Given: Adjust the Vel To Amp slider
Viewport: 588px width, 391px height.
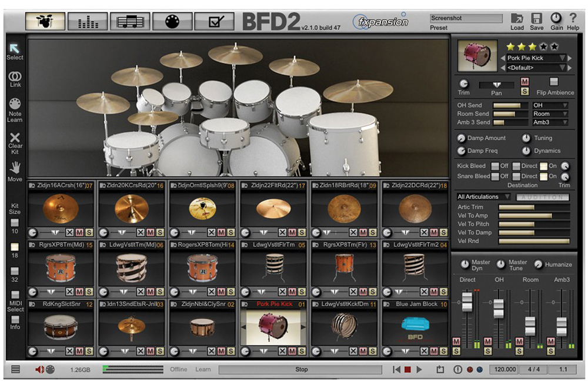Looking at the screenshot, I should [534, 216].
